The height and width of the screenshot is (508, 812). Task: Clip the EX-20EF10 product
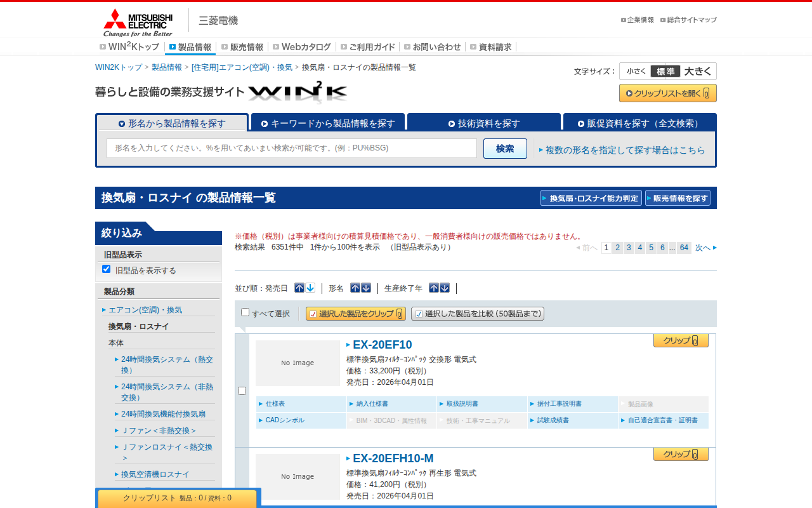(x=681, y=340)
